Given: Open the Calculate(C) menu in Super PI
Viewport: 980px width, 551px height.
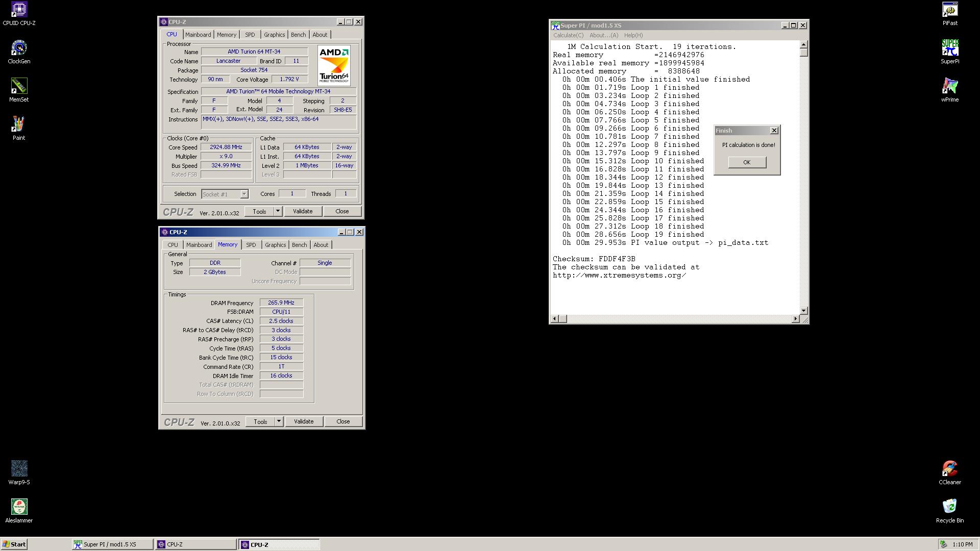Looking at the screenshot, I should point(568,35).
